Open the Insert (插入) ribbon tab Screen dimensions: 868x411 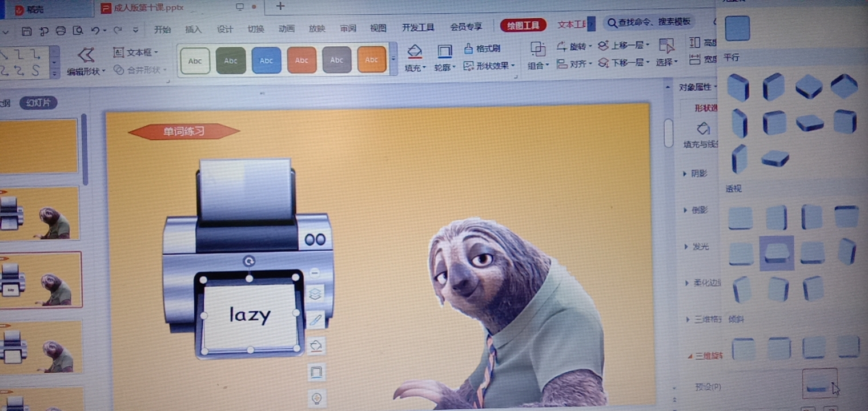(x=194, y=29)
